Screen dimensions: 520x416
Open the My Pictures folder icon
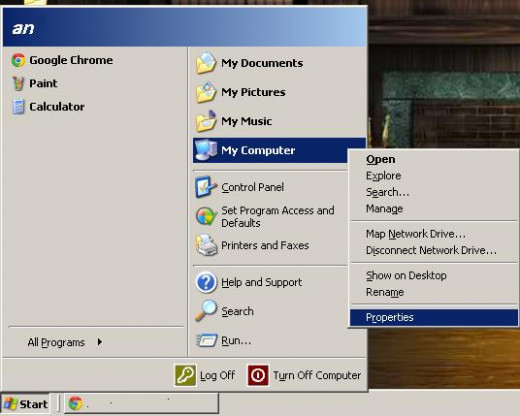206,92
